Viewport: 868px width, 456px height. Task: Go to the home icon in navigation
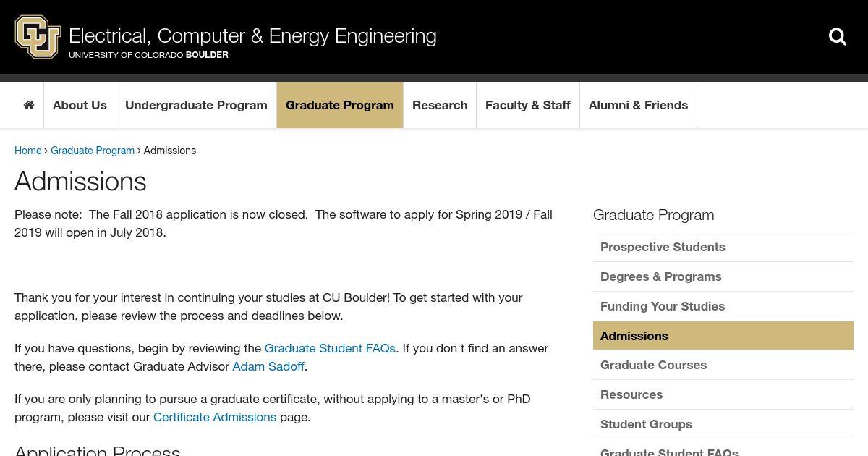click(x=29, y=105)
